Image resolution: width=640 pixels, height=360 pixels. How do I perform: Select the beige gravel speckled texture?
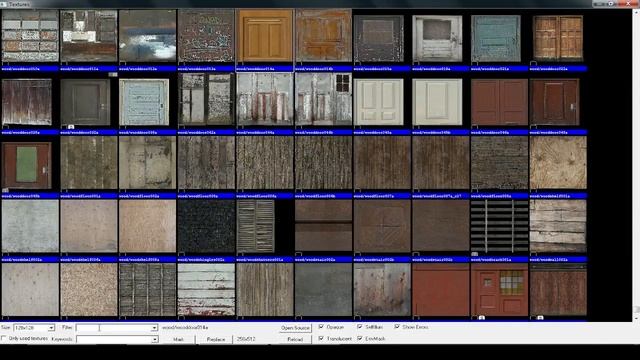coord(89,290)
